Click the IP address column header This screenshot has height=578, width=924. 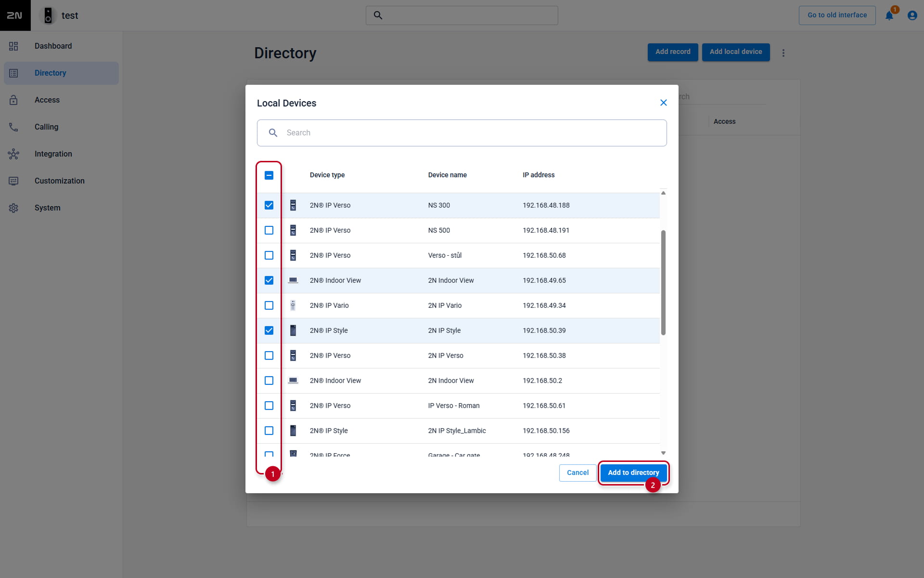(x=539, y=175)
